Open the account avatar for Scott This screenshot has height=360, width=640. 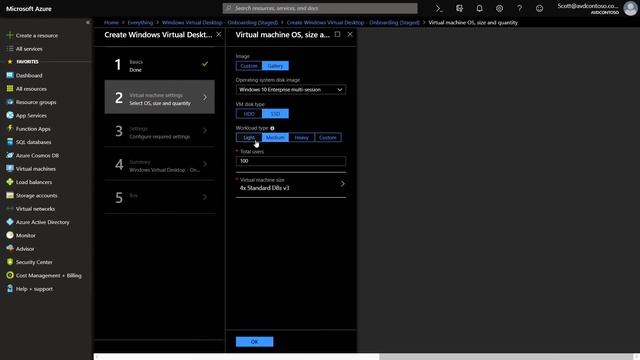(630, 8)
